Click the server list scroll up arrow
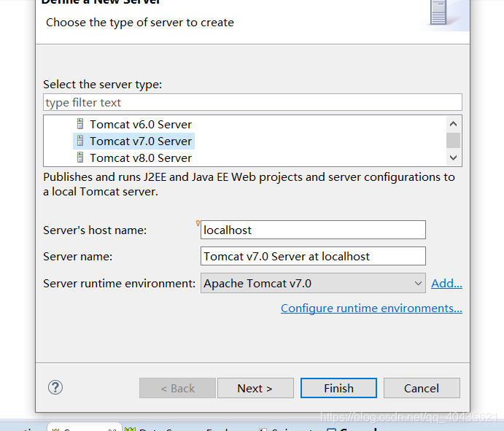The image size is (504, 431). [x=453, y=124]
